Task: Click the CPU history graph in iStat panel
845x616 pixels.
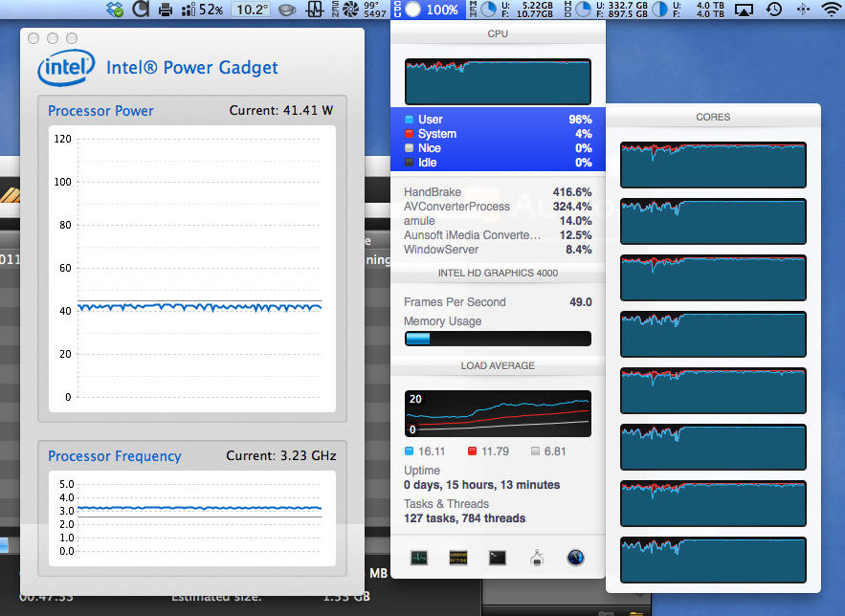Action: (x=498, y=82)
